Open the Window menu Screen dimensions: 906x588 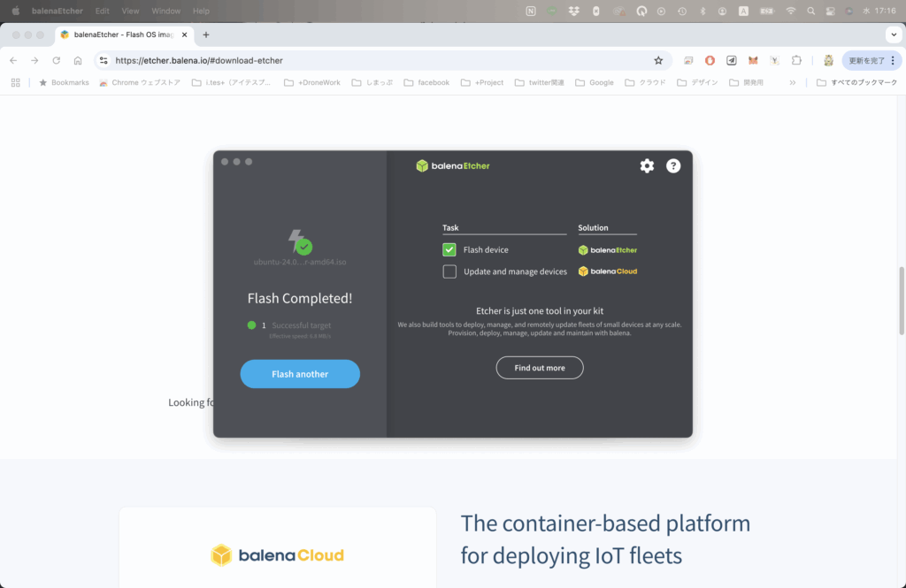click(x=165, y=11)
